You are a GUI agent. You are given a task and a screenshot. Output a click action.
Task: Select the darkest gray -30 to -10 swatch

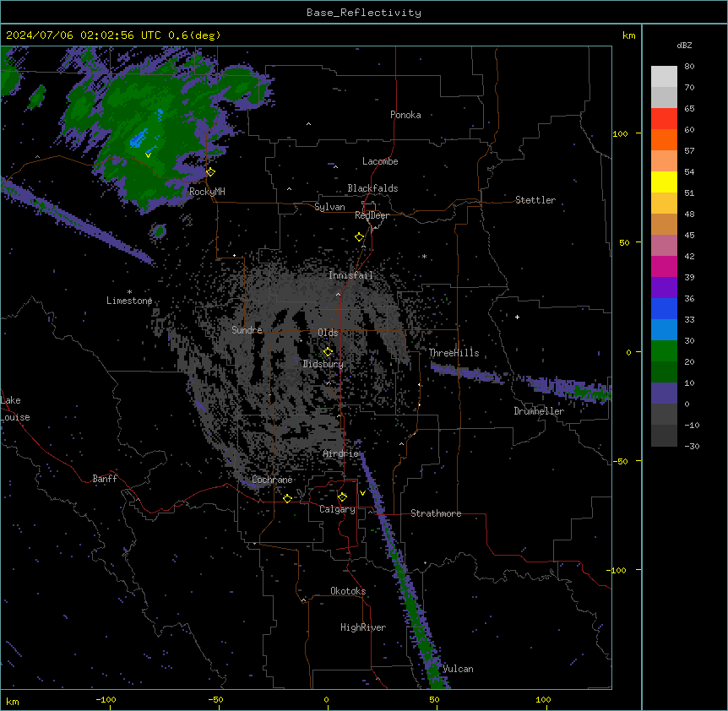[x=664, y=436]
